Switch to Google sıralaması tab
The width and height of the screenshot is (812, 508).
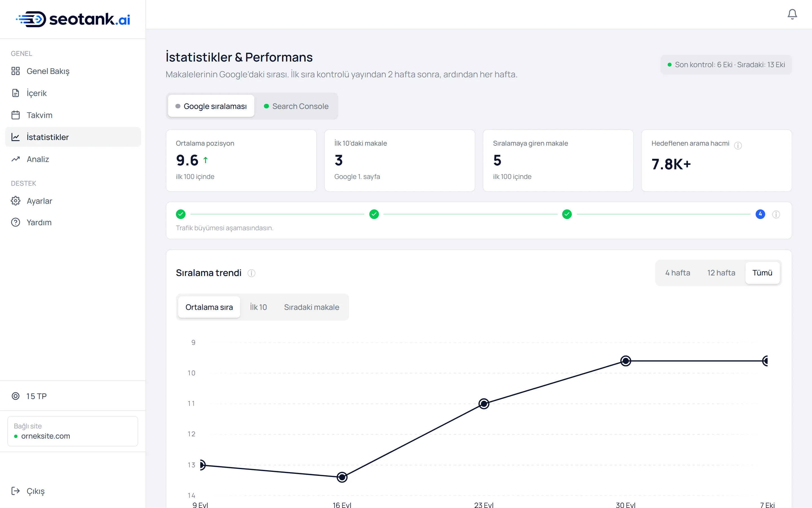[x=211, y=106]
